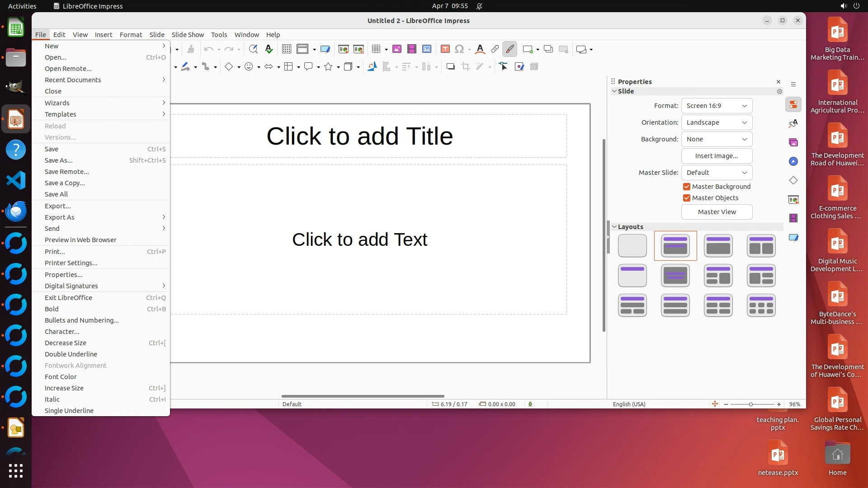868x488 pixels.
Task: Uncheck the Master Background checkbox
Action: tap(686, 187)
